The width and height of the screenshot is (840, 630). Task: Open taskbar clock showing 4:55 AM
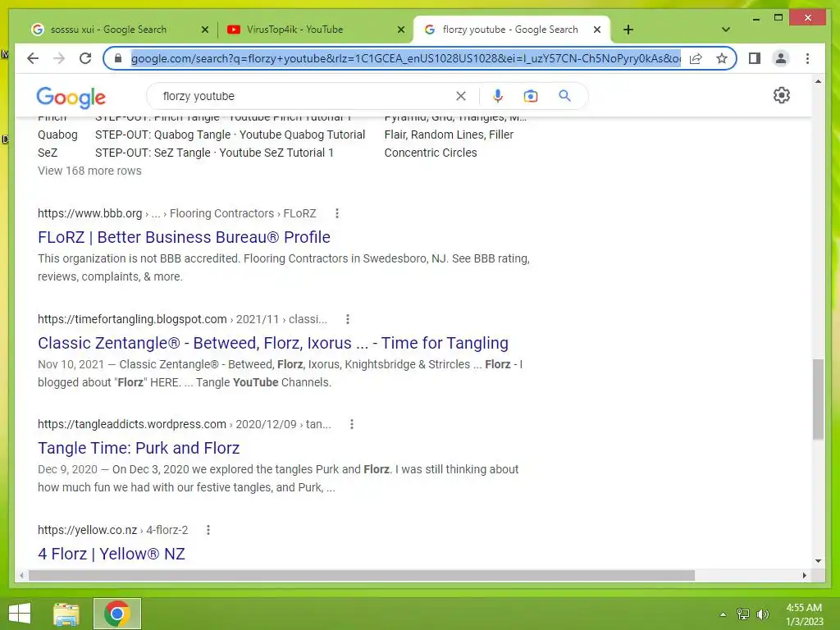pos(804,614)
